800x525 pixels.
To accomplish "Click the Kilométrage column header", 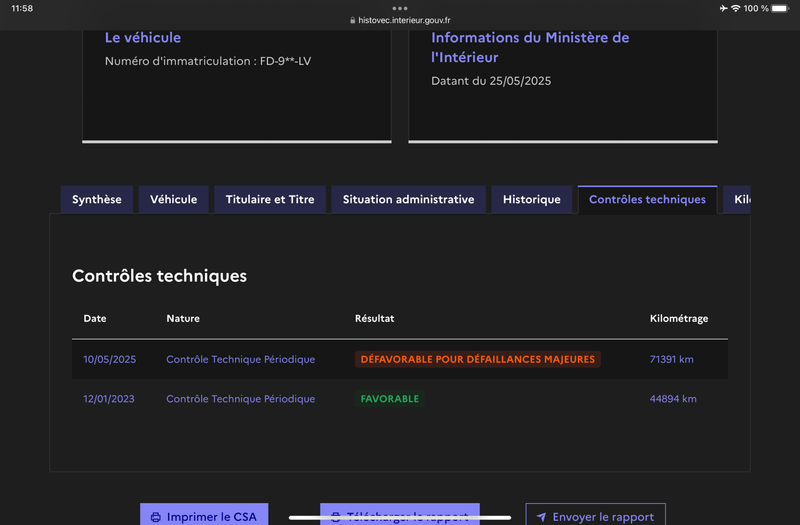I will (x=679, y=318).
